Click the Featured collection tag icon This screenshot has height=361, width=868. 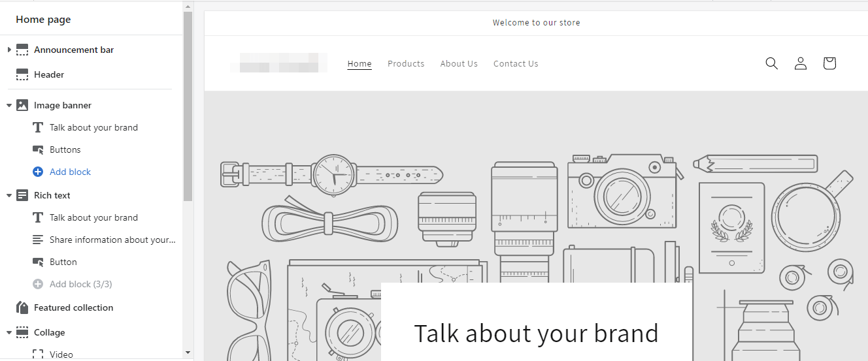tap(22, 307)
